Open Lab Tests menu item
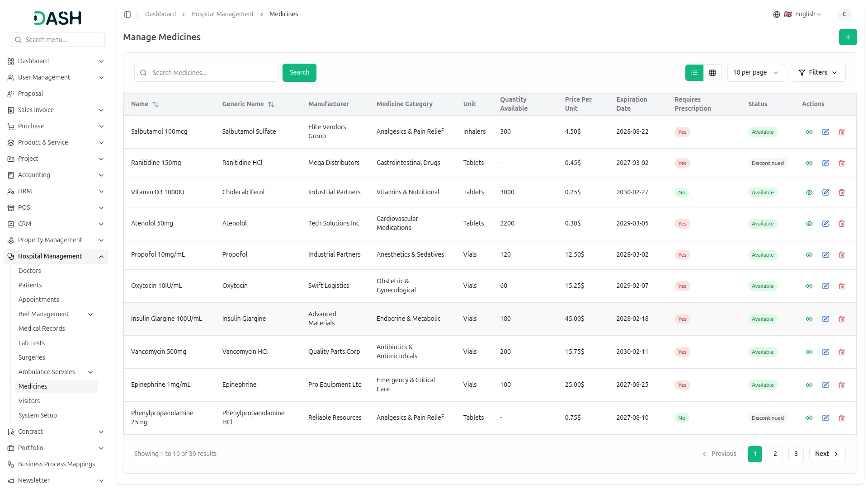This screenshot has height=488, width=868. [32, 343]
